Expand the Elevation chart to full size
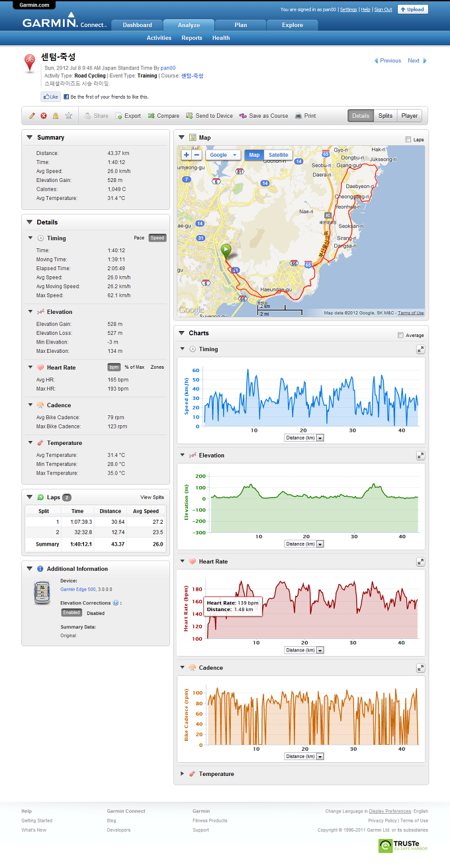 420,456
